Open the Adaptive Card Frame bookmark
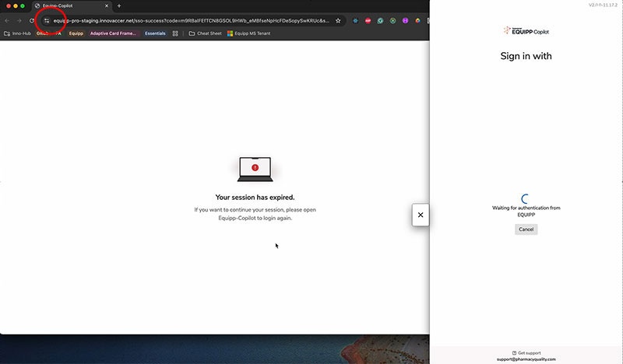 pos(113,33)
